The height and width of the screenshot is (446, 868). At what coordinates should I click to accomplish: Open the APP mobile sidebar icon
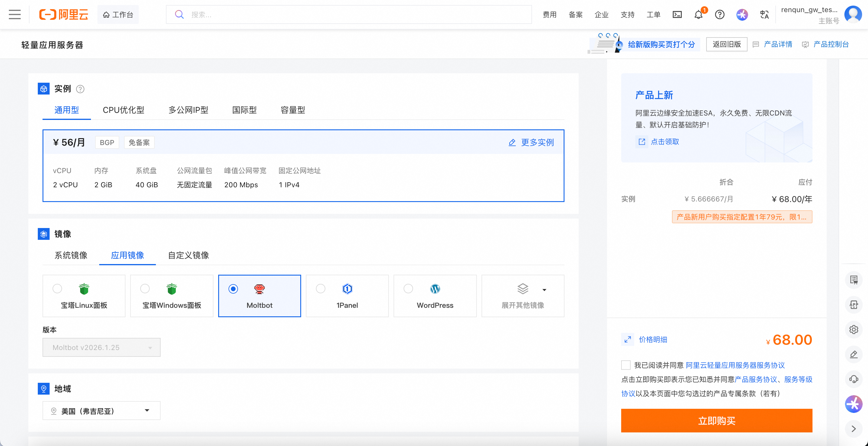click(x=854, y=305)
